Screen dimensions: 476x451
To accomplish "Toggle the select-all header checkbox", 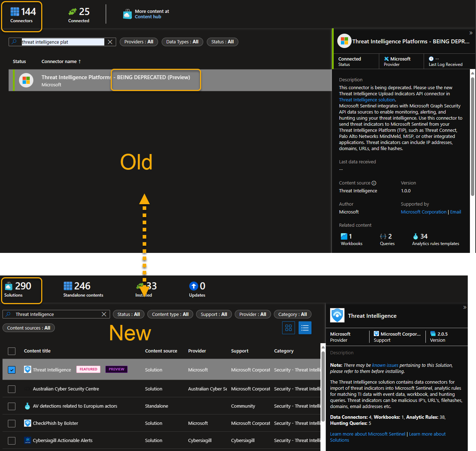I will (x=12, y=351).
